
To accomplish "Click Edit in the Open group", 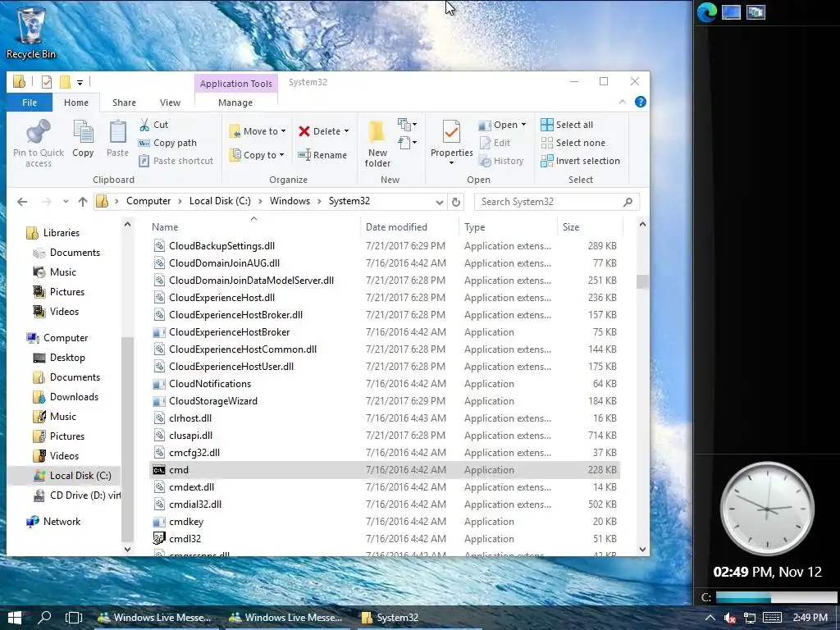I will click(495, 143).
